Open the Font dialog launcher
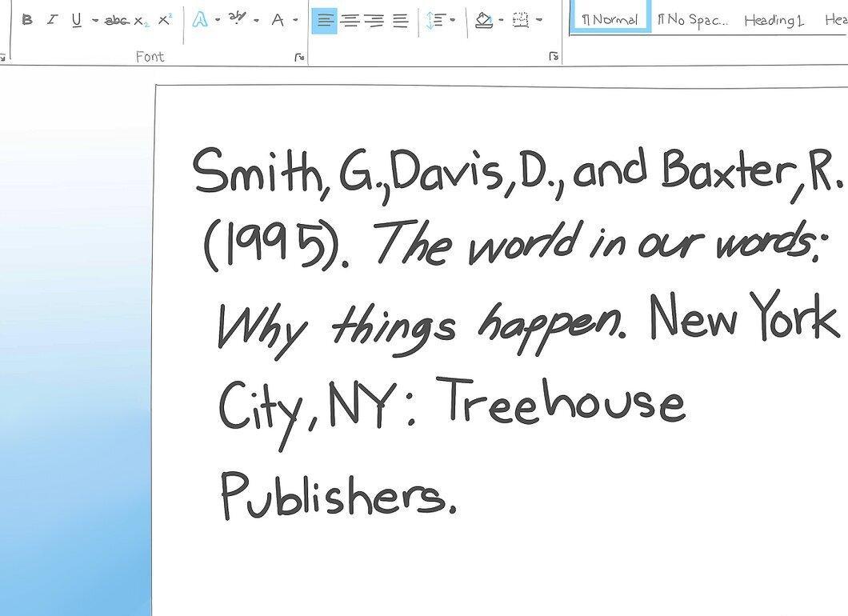The height and width of the screenshot is (616, 848). pyautogui.click(x=299, y=57)
